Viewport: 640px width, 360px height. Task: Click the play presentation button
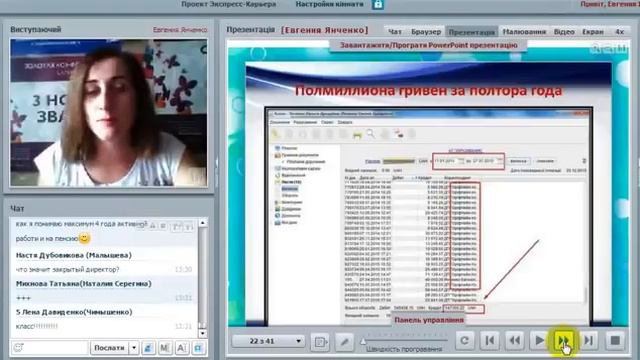(539, 340)
